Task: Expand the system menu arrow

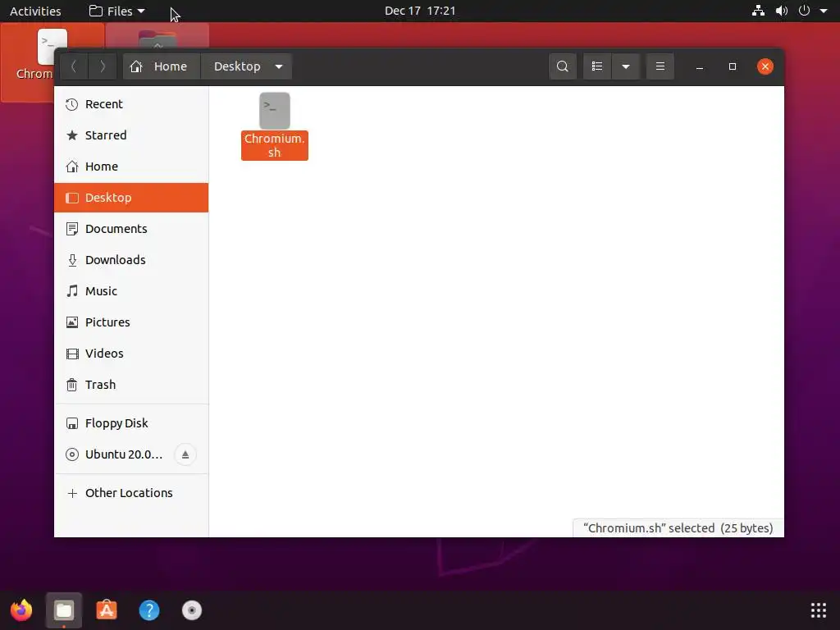Action: tap(824, 11)
